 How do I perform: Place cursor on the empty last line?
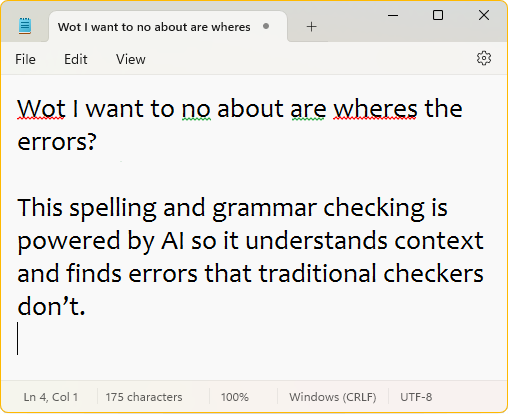click(253, 338)
